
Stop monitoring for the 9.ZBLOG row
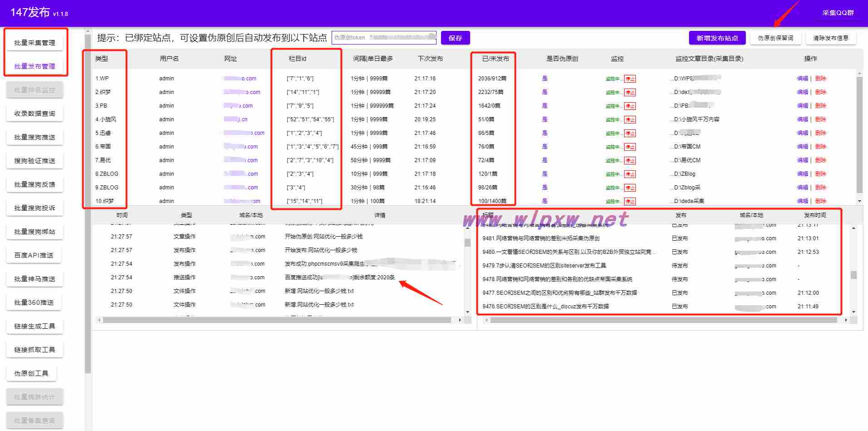tap(630, 188)
